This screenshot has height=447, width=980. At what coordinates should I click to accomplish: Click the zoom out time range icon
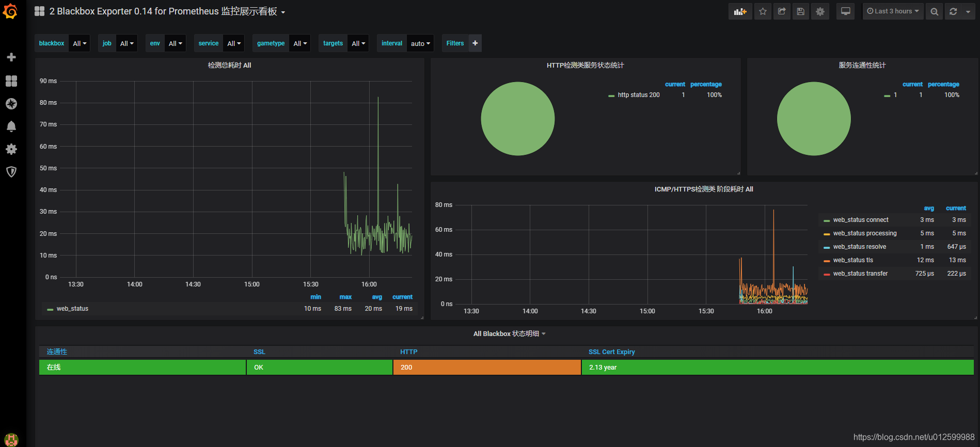point(934,11)
